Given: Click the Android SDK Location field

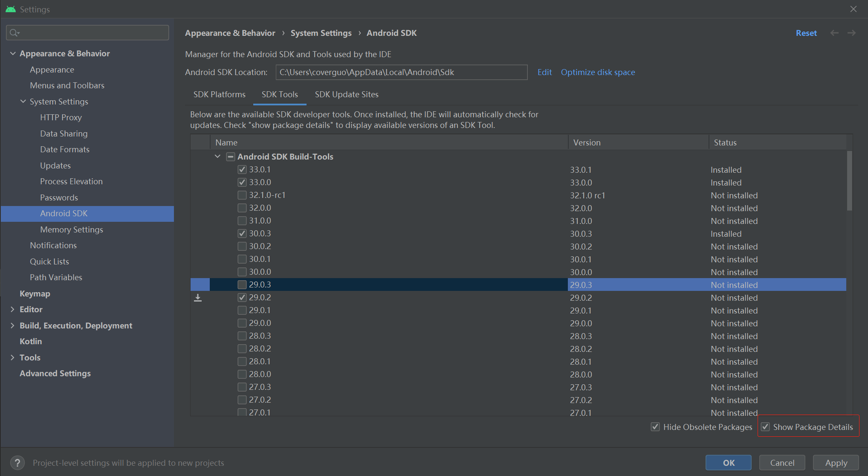Looking at the screenshot, I should [401, 72].
